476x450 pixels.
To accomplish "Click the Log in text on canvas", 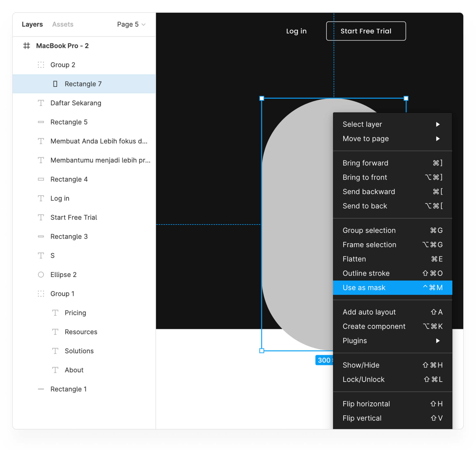I will 296,31.
